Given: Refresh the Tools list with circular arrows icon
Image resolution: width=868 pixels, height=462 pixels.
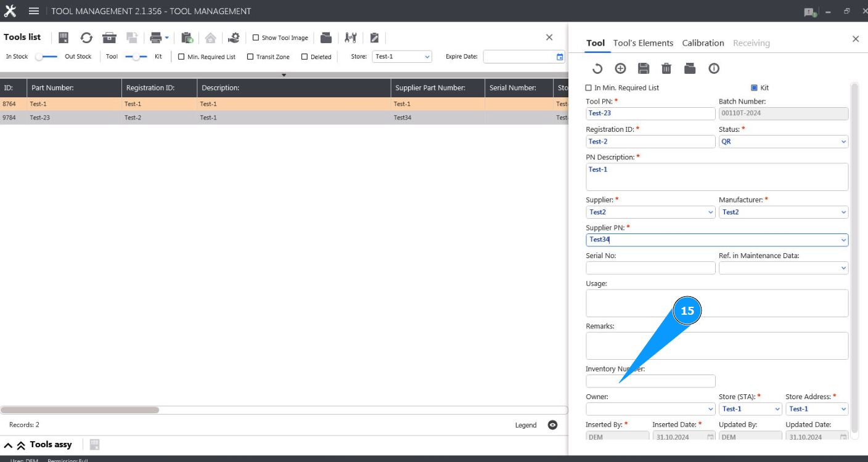Looking at the screenshot, I should click(86, 38).
